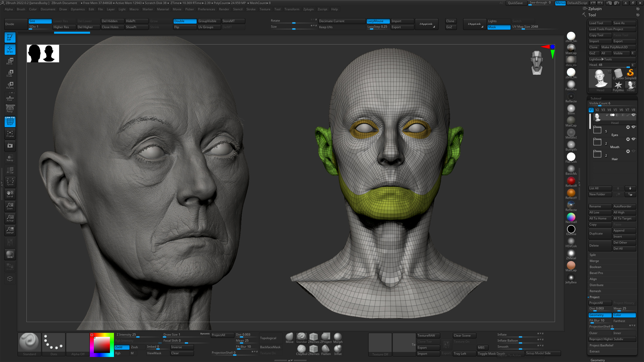This screenshot has height=362, width=644.
Task: Enable the LazyMouse toggle
Action: [x=378, y=21]
